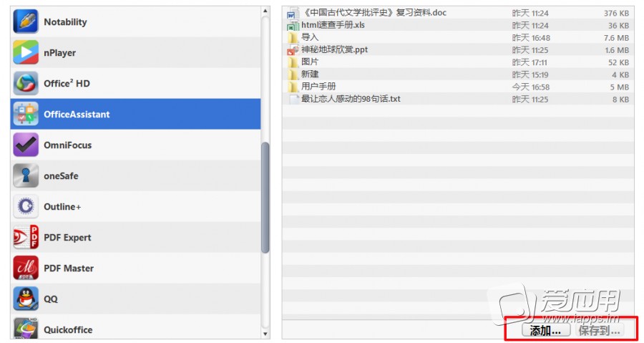Screen dimensions: 644x343
Task: Click the 添加... button
Action: (546, 330)
